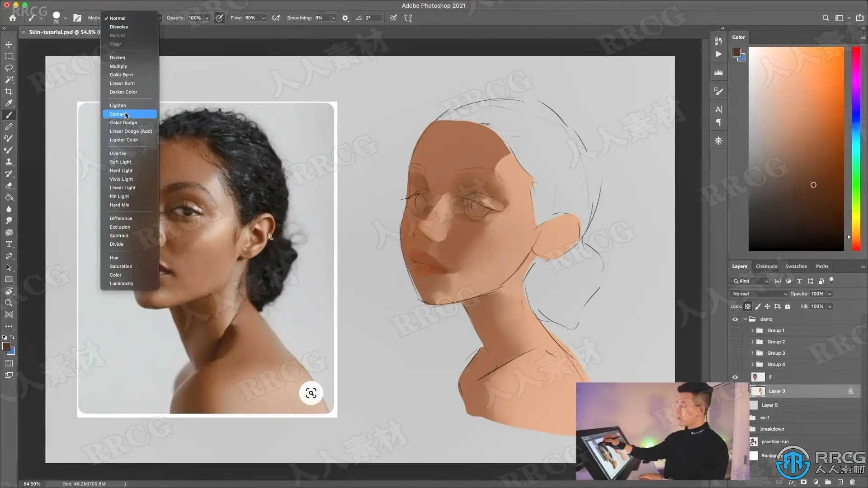
Task: Open layer blend mode Normal dropdown
Action: (759, 294)
